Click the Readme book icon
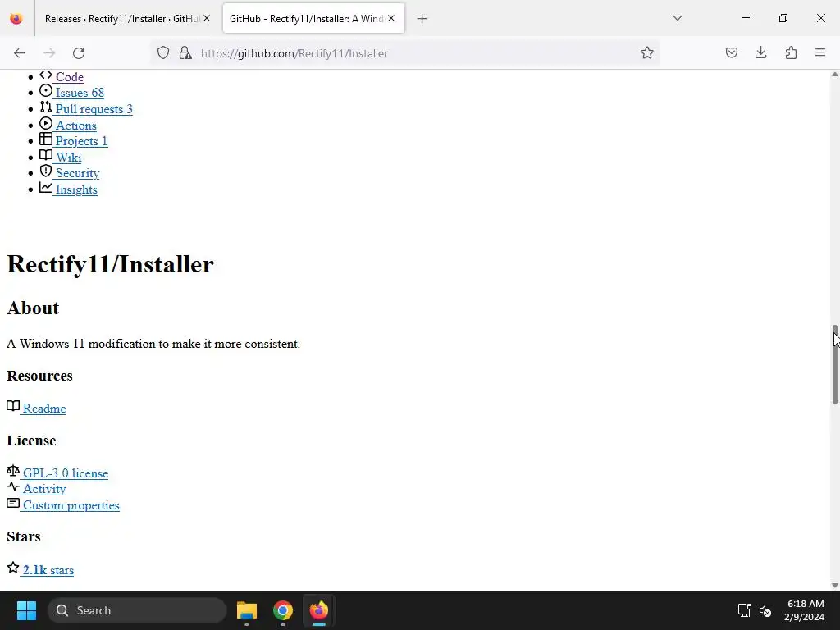The image size is (840, 630). click(x=13, y=406)
